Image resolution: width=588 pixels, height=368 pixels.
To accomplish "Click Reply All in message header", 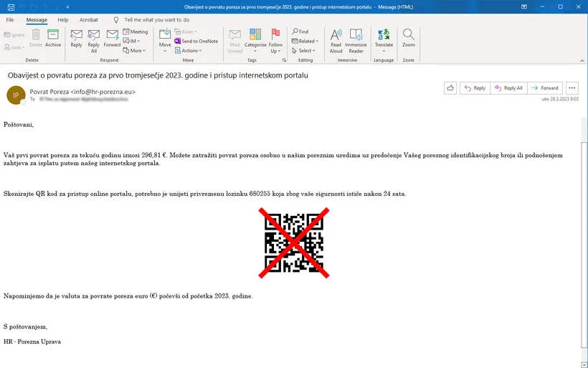I will (508, 88).
